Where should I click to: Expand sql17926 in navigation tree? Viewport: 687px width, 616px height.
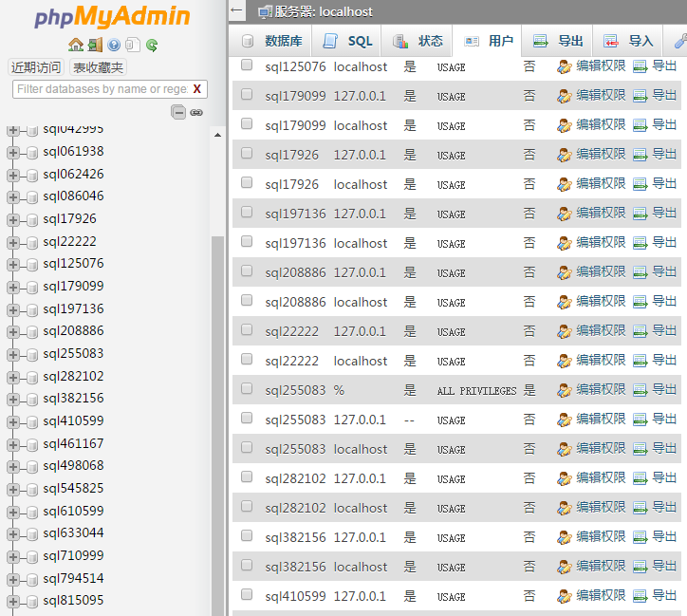click(12, 220)
